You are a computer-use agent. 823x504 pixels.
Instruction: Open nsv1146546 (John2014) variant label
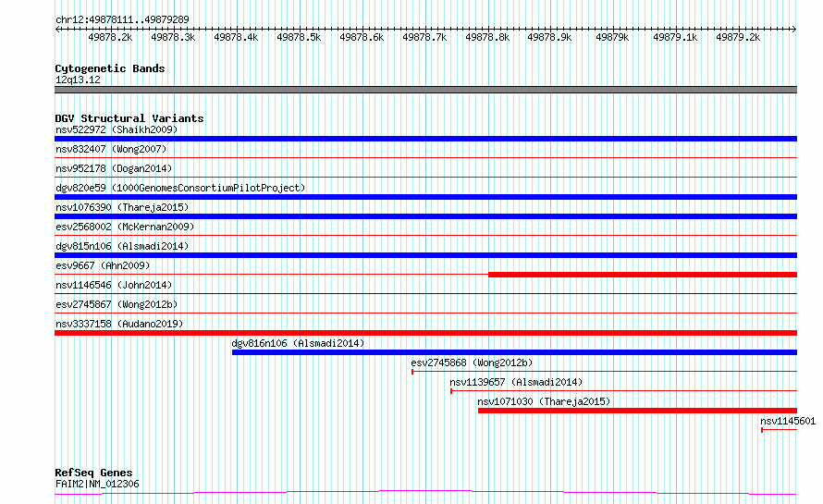pos(114,285)
